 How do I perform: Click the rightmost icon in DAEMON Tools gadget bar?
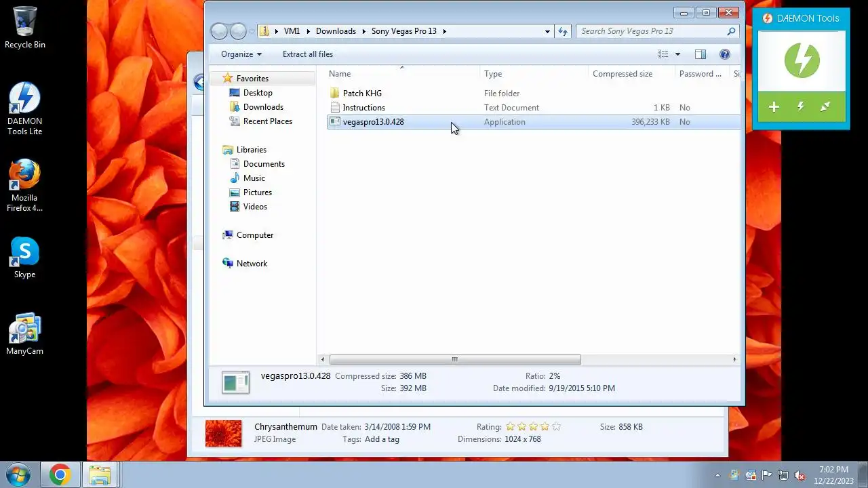(x=826, y=106)
